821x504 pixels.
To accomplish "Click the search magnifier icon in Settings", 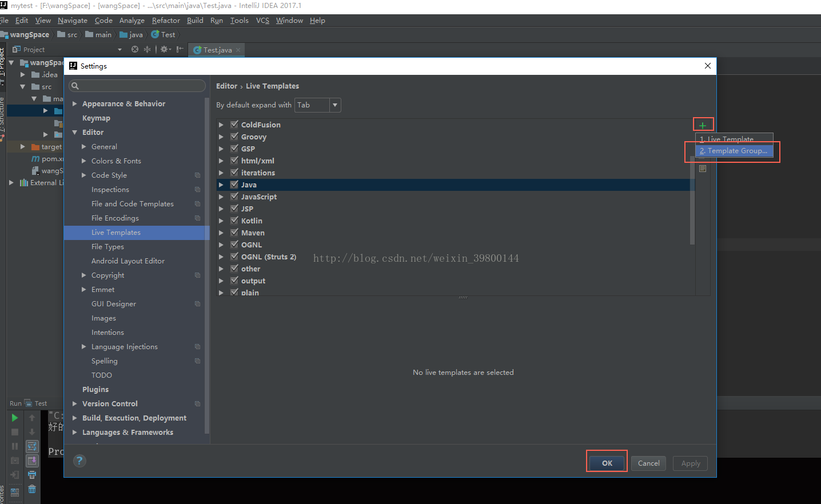I will point(75,86).
